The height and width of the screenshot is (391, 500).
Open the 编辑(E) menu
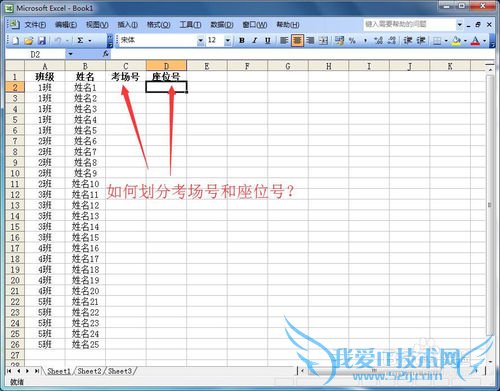[66, 25]
